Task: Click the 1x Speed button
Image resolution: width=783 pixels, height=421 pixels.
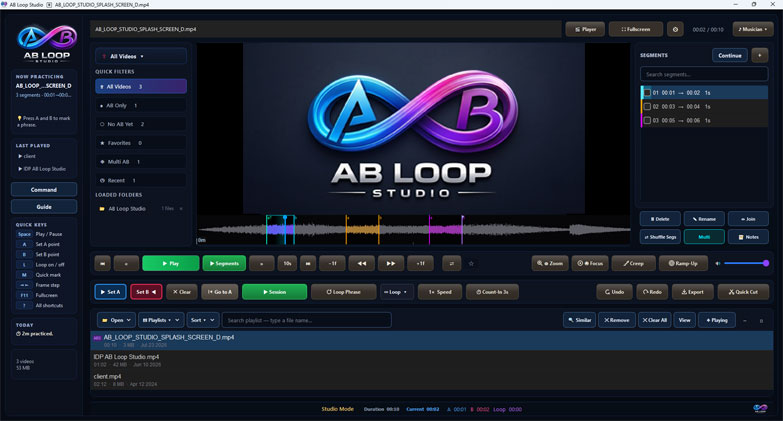Action: point(440,292)
